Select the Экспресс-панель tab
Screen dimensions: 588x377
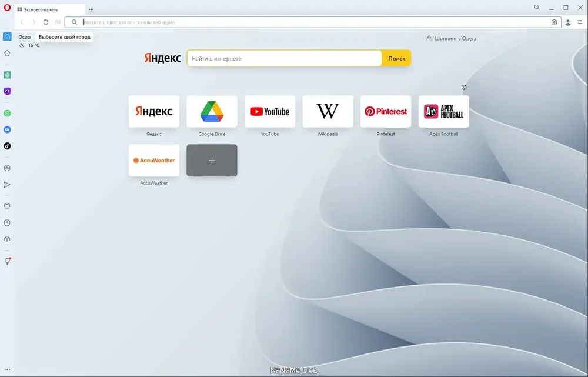[49, 10]
